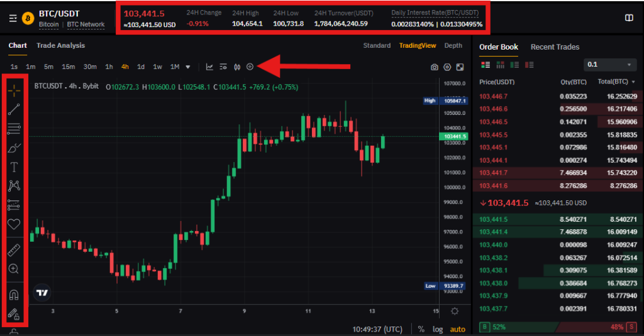Viewport: 644px width, 336px height.
Task: Select the 1m timeframe
Action: (30, 67)
